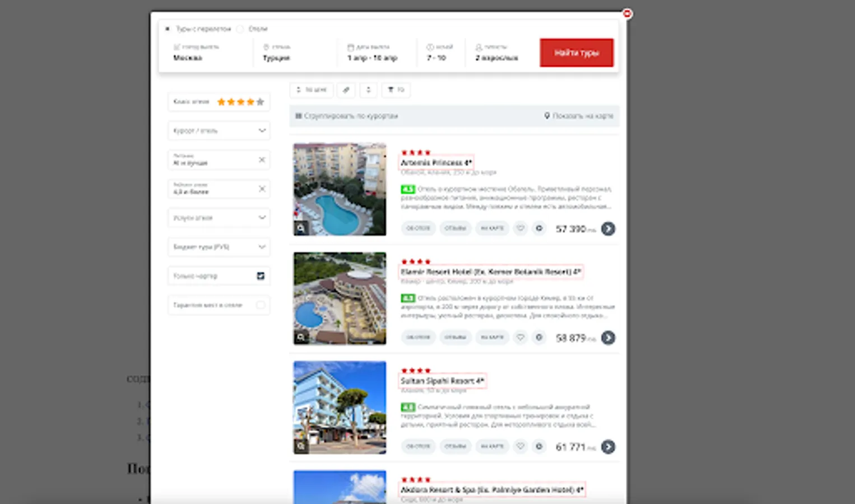Open destination country field showing Турция

(296, 53)
